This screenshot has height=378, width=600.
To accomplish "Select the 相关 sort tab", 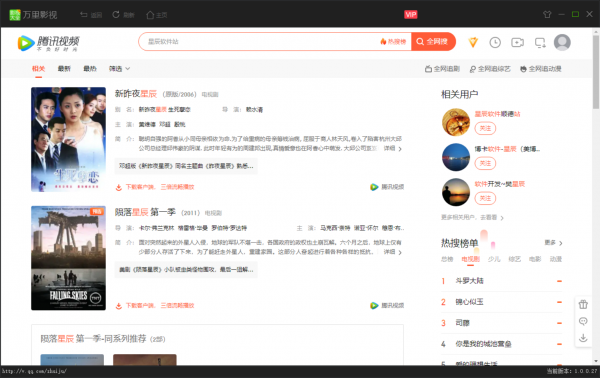I will (x=38, y=68).
